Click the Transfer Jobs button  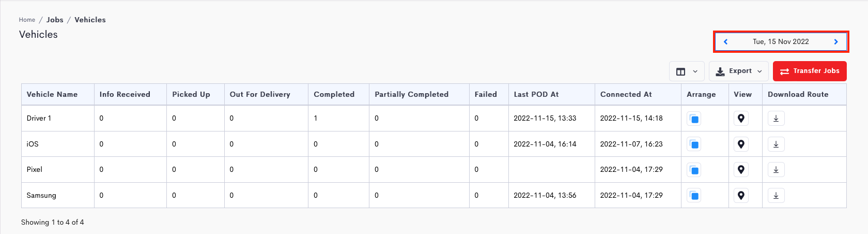click(x=809, y=71)
